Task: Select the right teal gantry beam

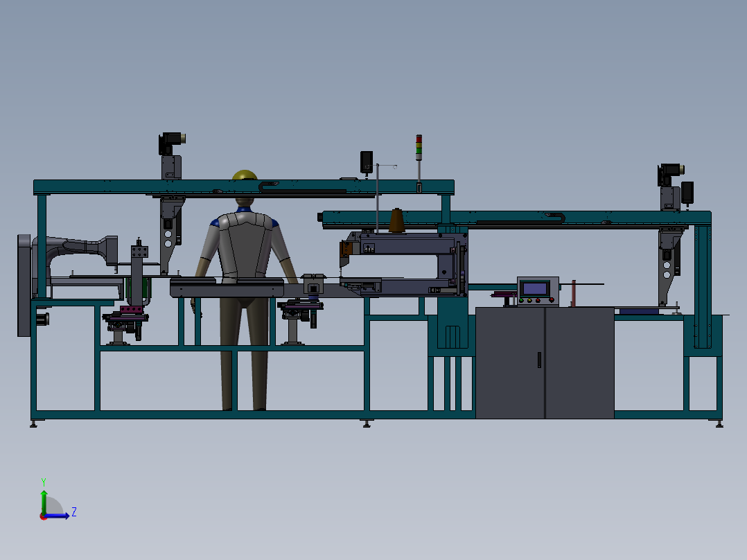Action: (517, 218)
